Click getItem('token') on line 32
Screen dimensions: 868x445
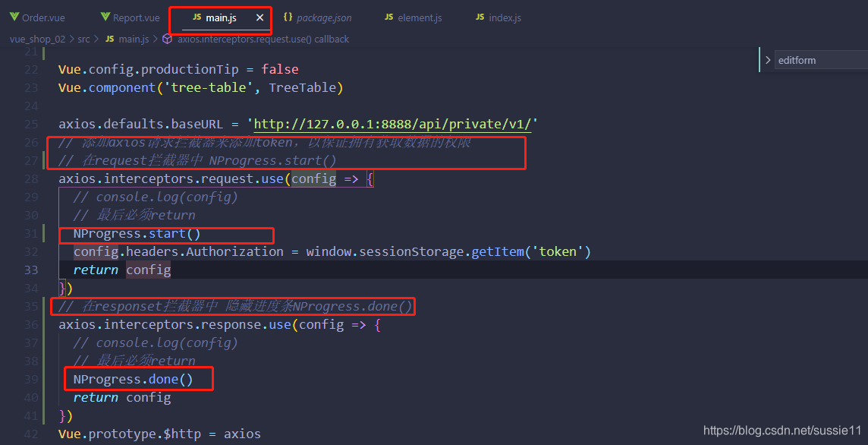coord(531,251)
